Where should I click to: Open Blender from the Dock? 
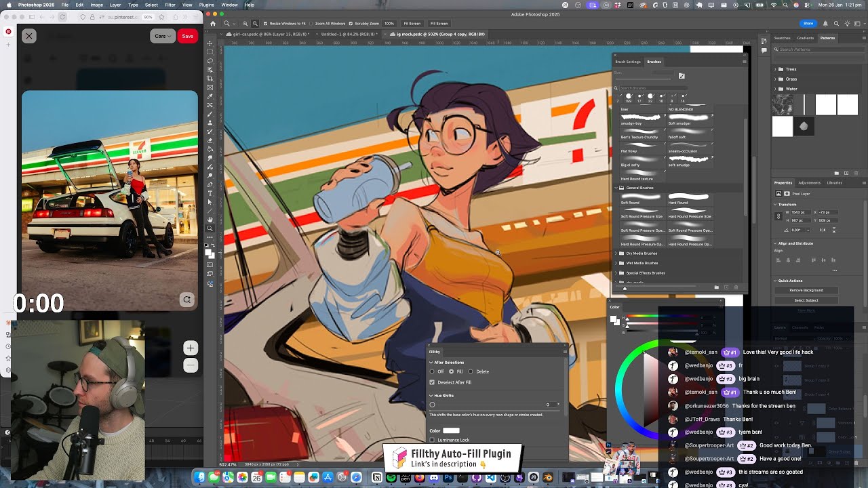pos(548,478)
